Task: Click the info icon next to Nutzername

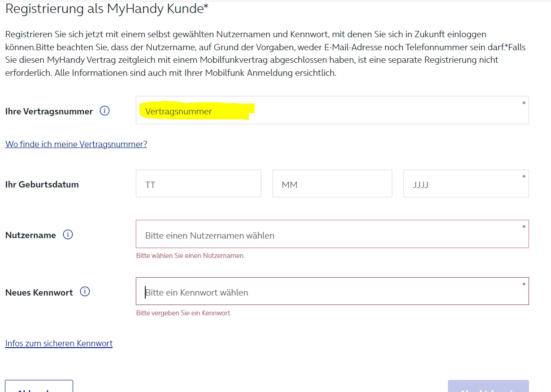Action: click(x=68, y=235)
